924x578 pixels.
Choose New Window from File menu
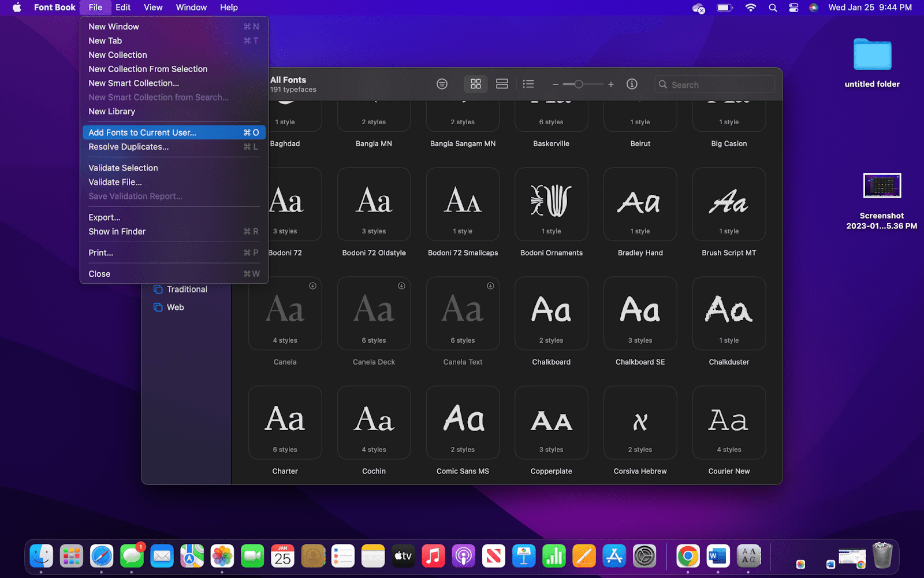tap(174, 27)
